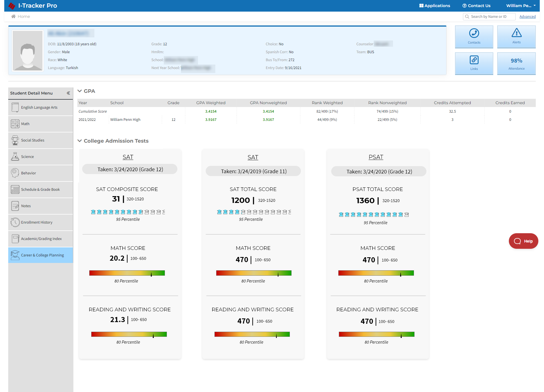Open the Applications grid icon
The width and height of the screenshot is (544, 392).
pos(421,6)
